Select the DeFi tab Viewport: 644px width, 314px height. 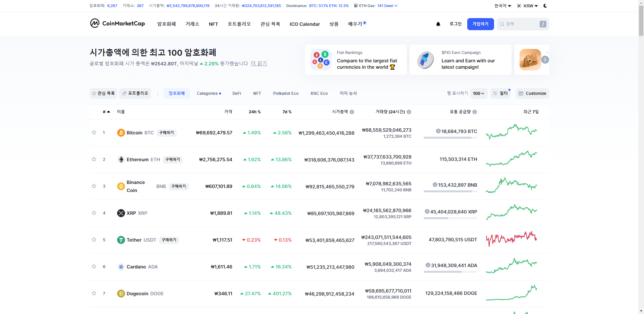(237, 93)
